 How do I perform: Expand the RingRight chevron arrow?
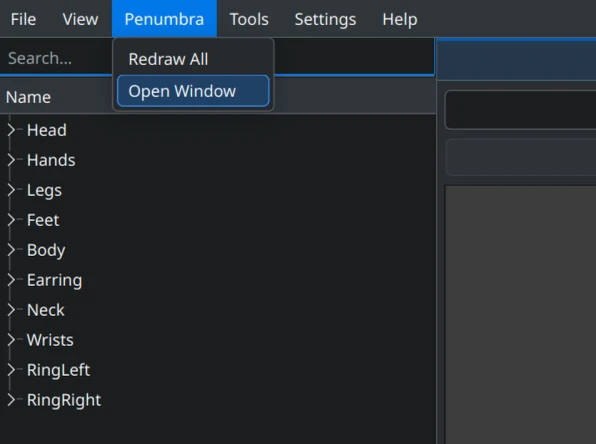[11, 400]
